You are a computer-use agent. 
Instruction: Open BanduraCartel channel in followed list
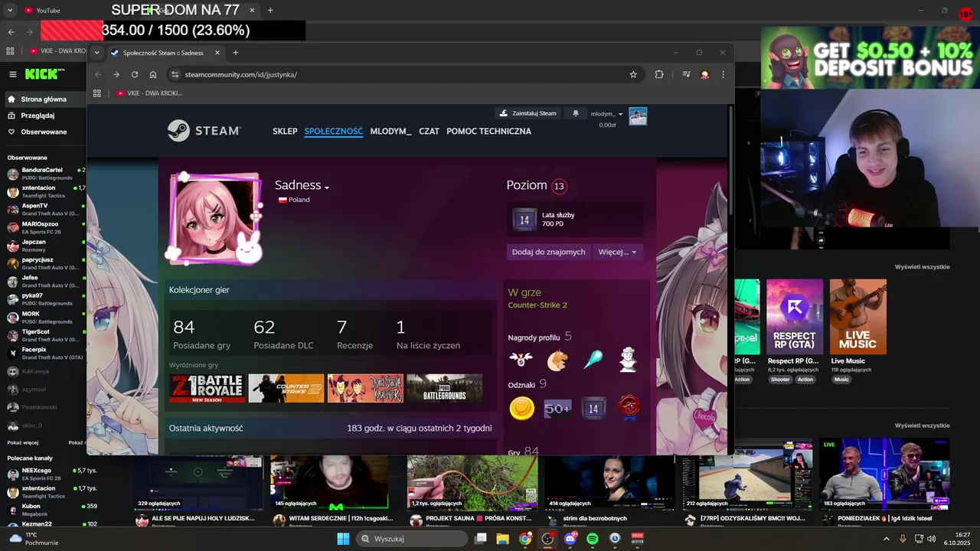pyautogui.click(x=44, y=173)
